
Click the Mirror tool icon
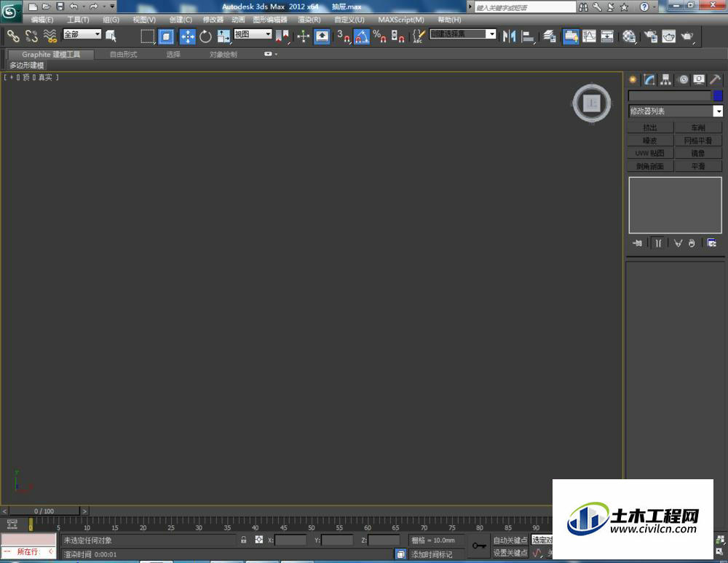pyautogui.click(x=510, y=36)
